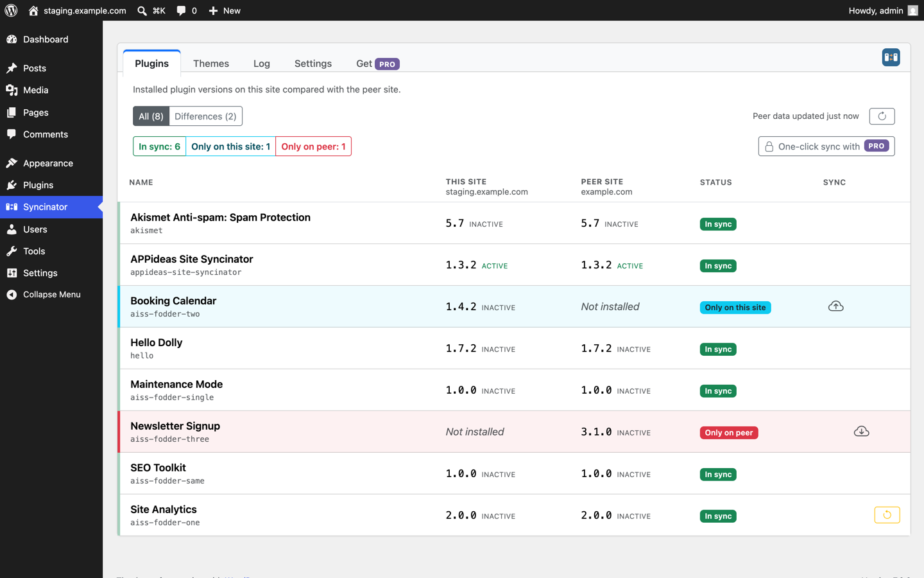Click the cloud upload icon for Booking Calendar
The width and height of the screenshot is (924, 578).
click(x=835, y=306)
